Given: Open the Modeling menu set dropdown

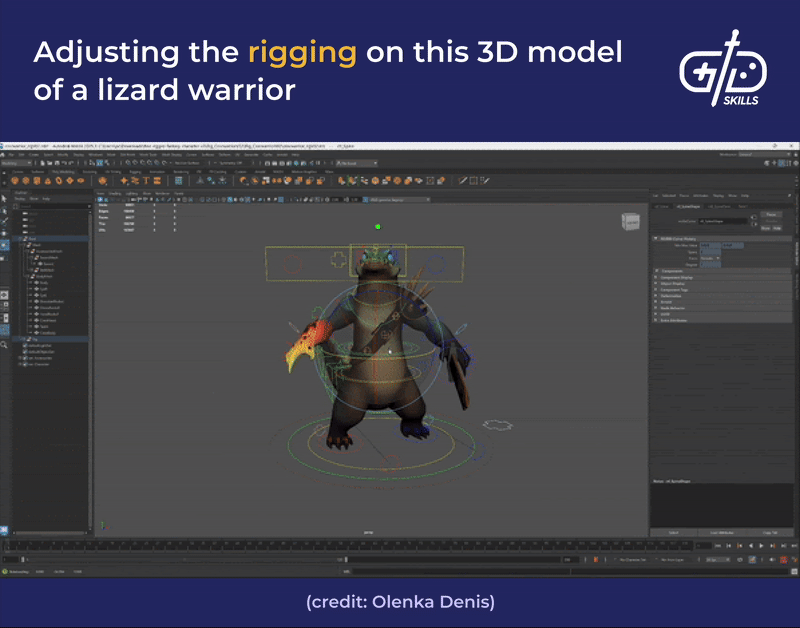Looking at the screenshot, I should [x=17, y=163].
